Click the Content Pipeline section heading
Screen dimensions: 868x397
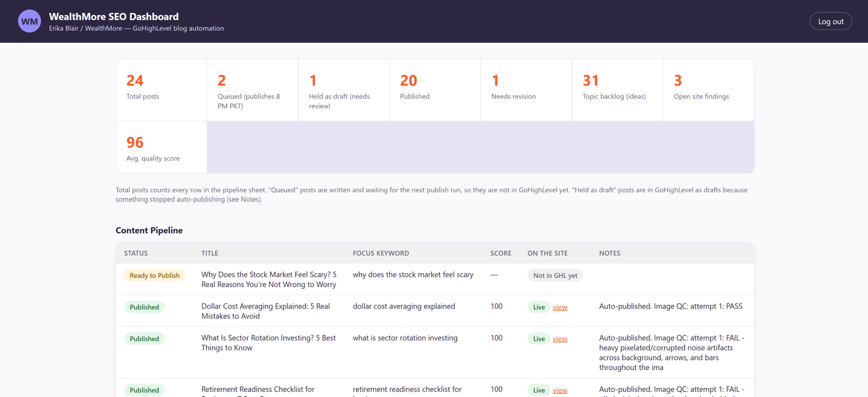point(149,230)
